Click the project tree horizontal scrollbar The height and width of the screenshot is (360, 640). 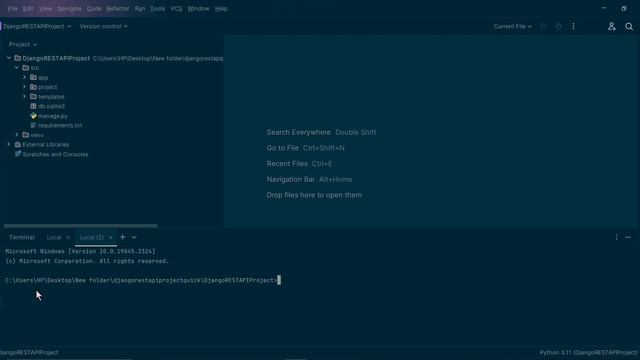tap(80, 225)
